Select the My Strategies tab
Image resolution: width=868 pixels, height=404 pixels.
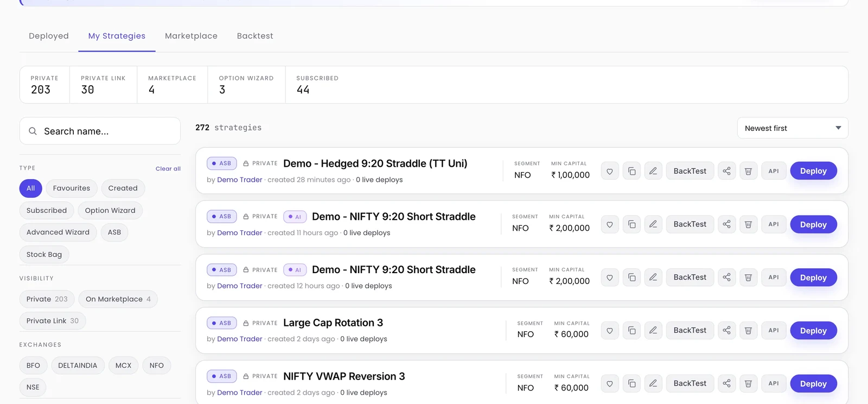(117, 36)
